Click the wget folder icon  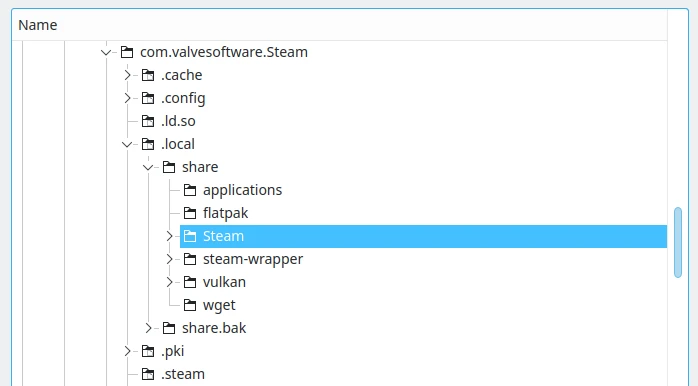[190, 305]
